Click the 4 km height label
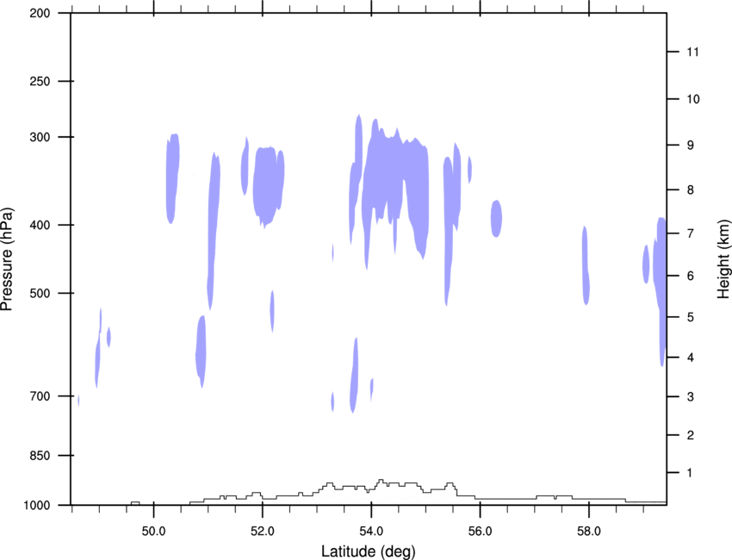The width and height of the screenshot is (732, 560). 691,358
